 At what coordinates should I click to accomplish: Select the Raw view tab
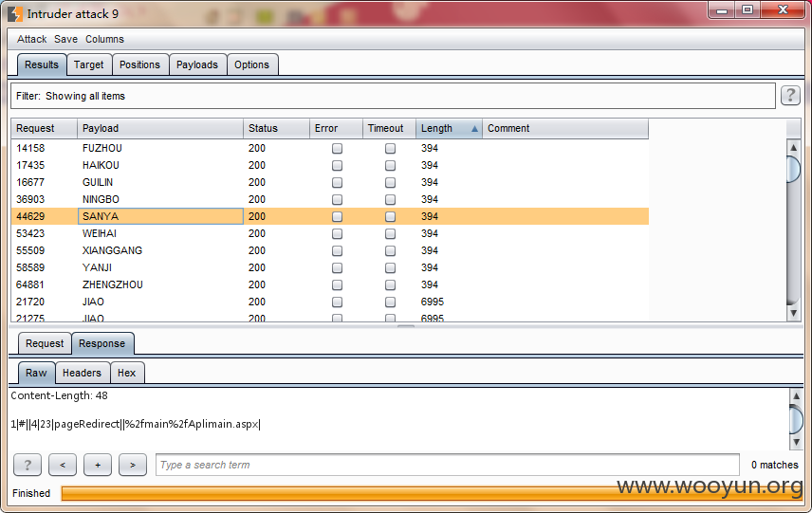click(36, 373)
